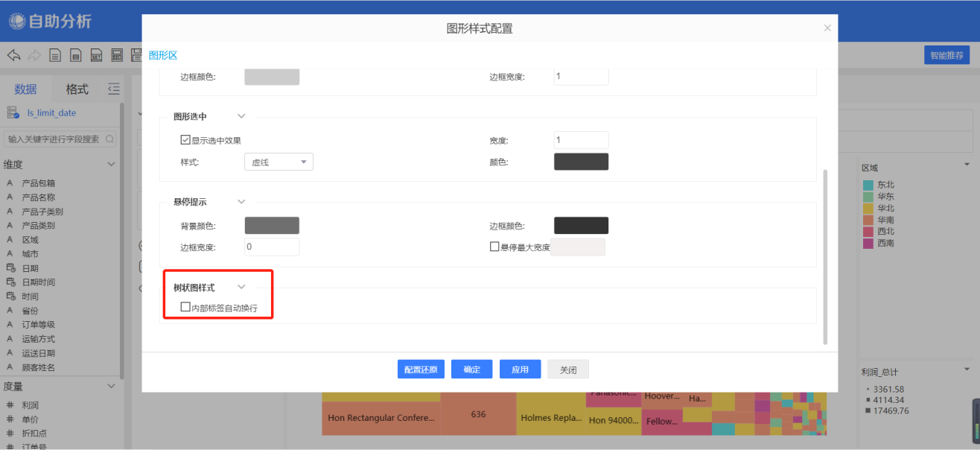Pick the 边框颜色 swatch at dialog top
Image resolution: width=980 pixels, height=450 pixels.
(272, 76)
